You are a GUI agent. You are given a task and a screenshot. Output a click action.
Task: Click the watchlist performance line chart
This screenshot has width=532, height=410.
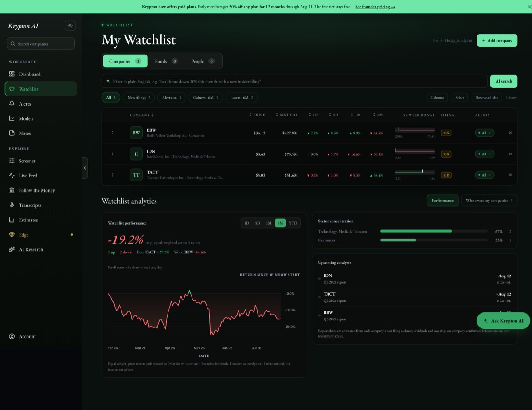(x=195, y=312)
